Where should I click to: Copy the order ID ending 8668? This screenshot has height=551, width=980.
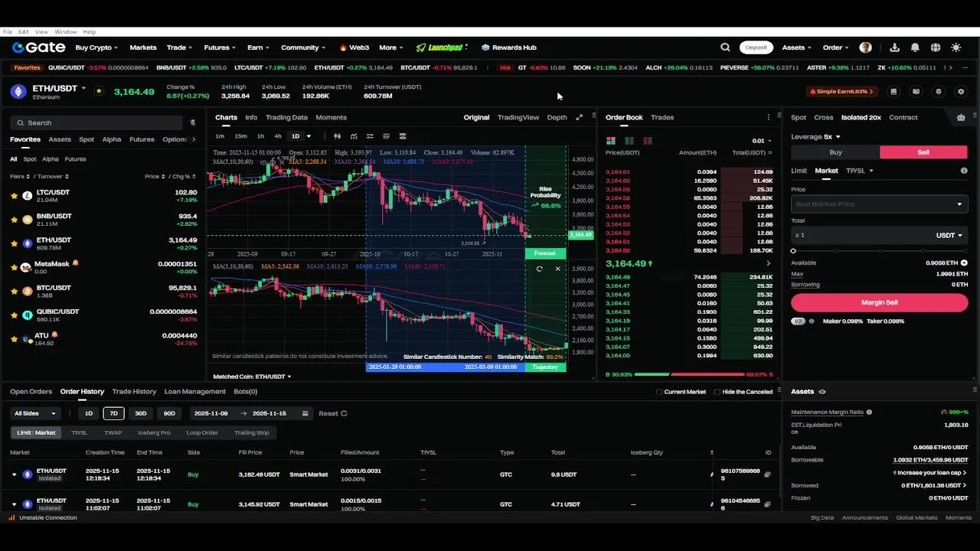(x=767, y=474)
